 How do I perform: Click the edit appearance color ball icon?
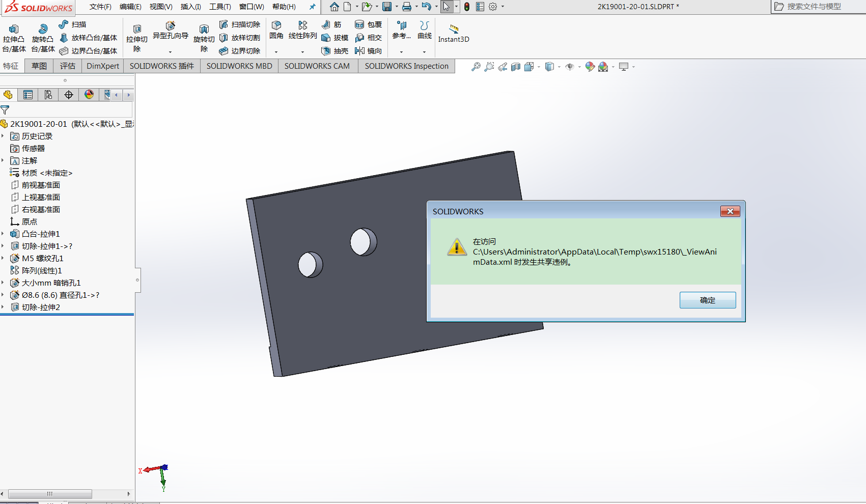[590, 67]
